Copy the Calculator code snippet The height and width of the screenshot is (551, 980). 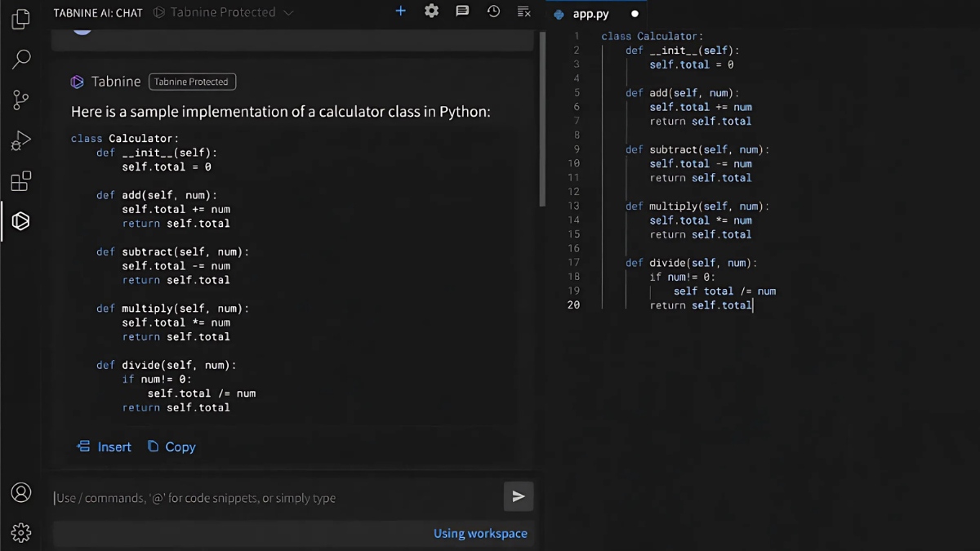[171, 447]
